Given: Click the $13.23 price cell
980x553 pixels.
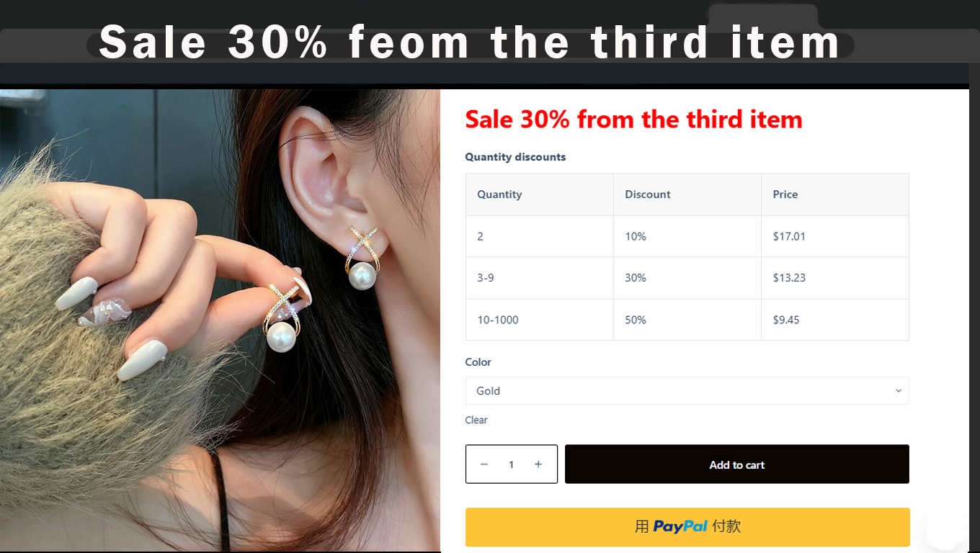Looking at the screenshot, I should click(835, 278).
